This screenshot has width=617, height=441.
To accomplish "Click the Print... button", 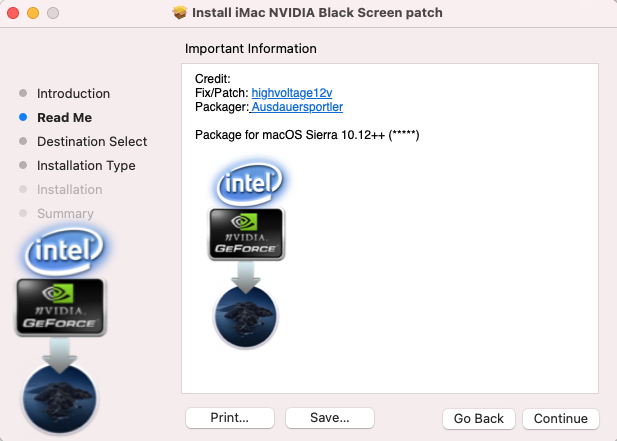I will click(x=229, y=418).
